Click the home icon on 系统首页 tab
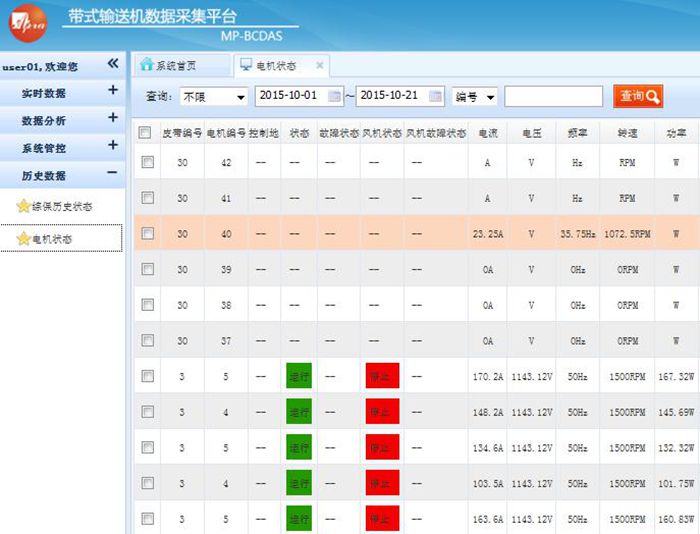700x534 pixels. click(147, 65)
